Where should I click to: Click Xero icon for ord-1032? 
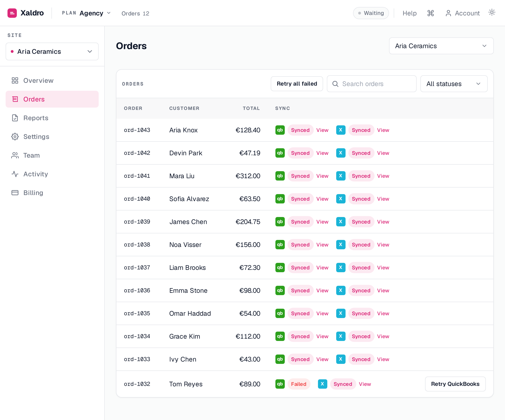pos(322,384)
